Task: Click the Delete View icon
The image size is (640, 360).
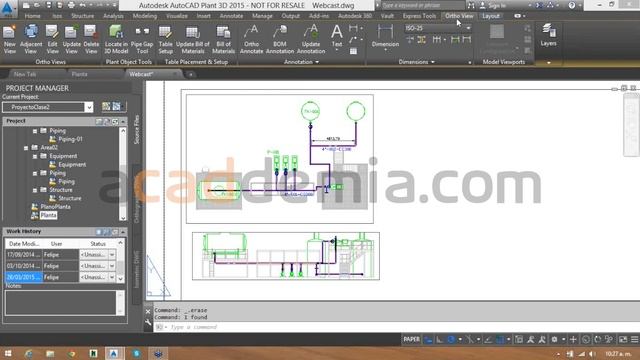Action: click(x=91, y=39)
